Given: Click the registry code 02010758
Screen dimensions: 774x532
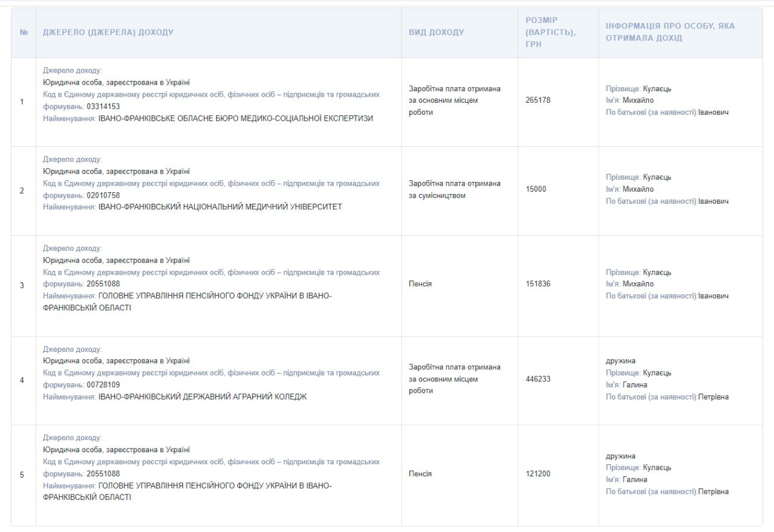Looking at the screenshot, I should point(103,195).
